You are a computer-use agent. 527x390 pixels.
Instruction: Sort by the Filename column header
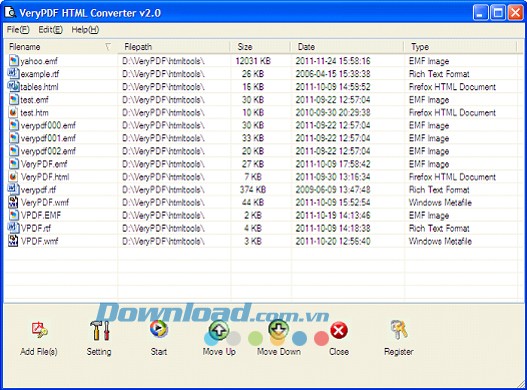pos(61,46)
